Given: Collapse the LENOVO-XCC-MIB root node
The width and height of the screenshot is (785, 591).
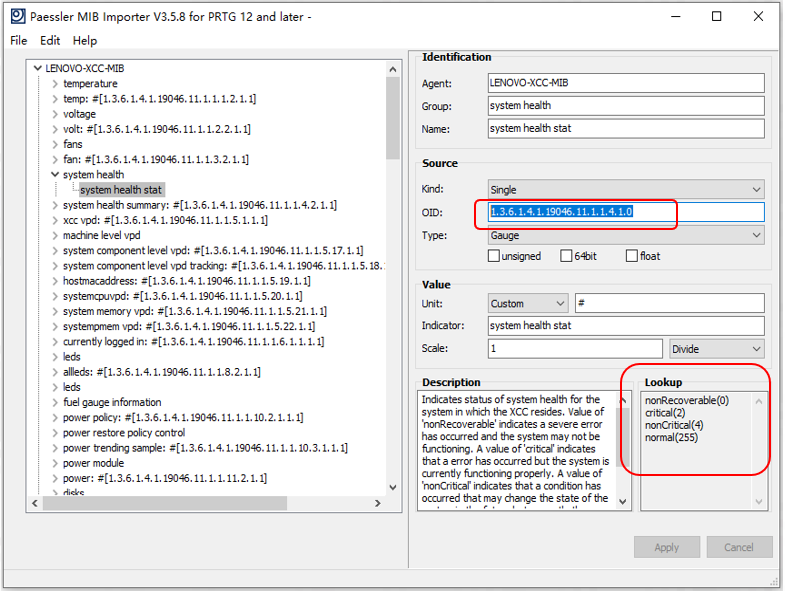Looking at the screenshot, I should tap(38, 68).
